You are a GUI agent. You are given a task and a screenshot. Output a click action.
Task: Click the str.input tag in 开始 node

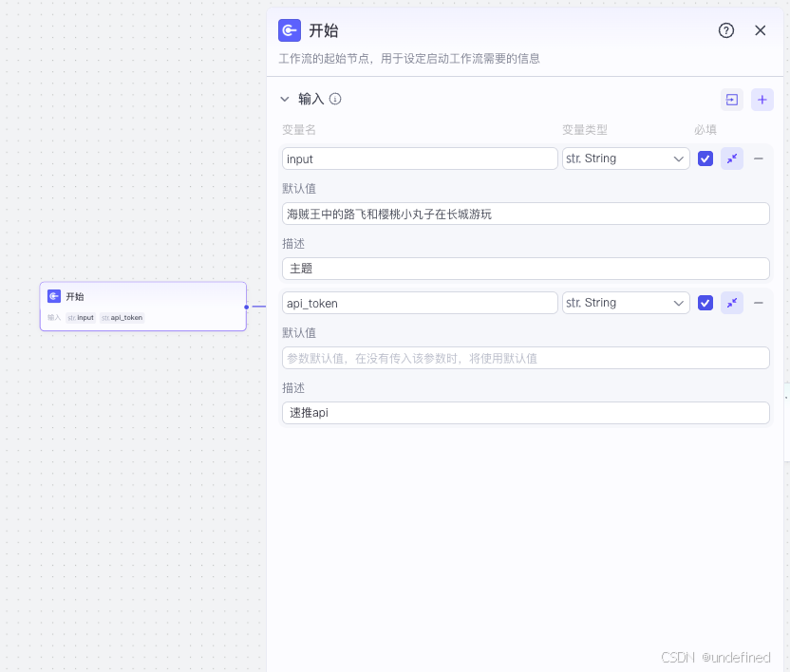(x=81, y=318)
